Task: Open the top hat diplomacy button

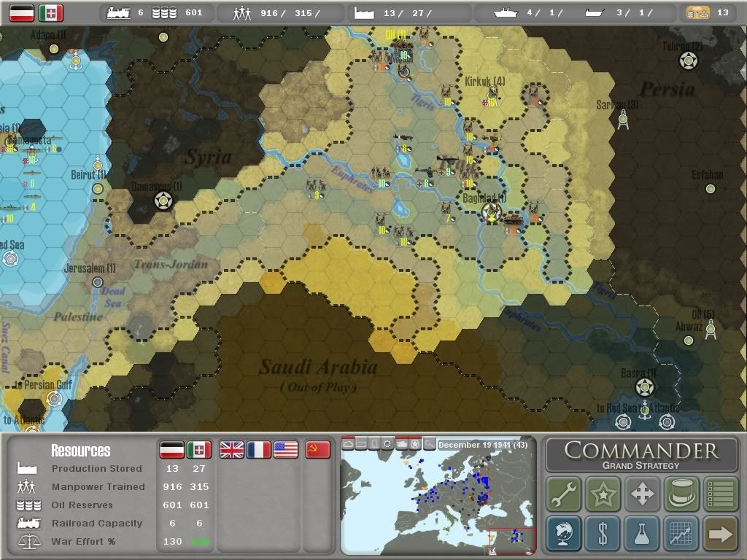Action: point(681,494)
